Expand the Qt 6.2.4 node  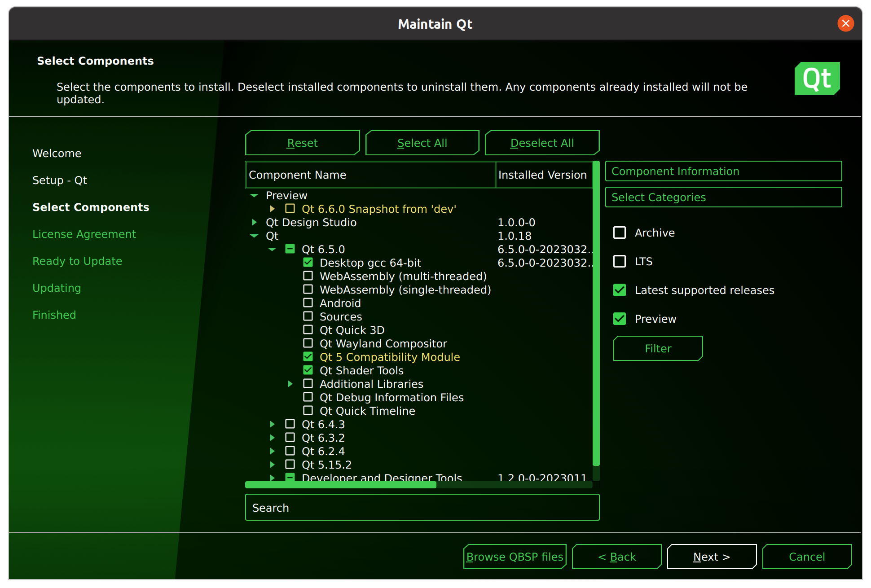pos(272,451)
